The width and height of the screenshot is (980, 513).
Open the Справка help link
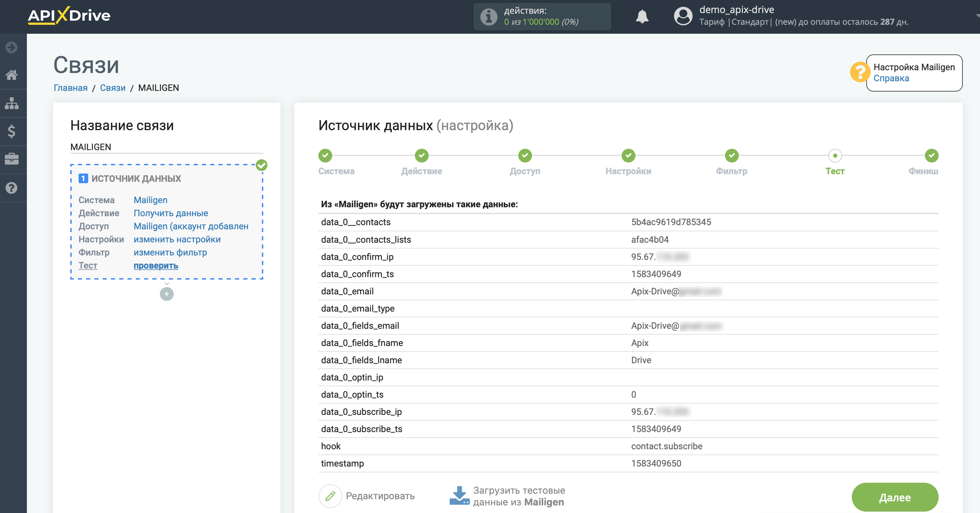(x=891, y=78)
